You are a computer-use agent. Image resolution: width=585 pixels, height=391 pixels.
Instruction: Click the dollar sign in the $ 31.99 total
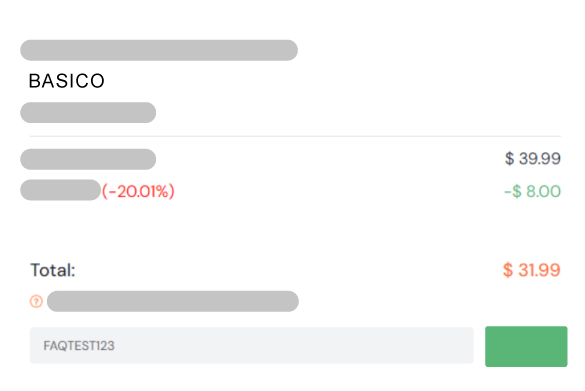click(x=508, y=270)
